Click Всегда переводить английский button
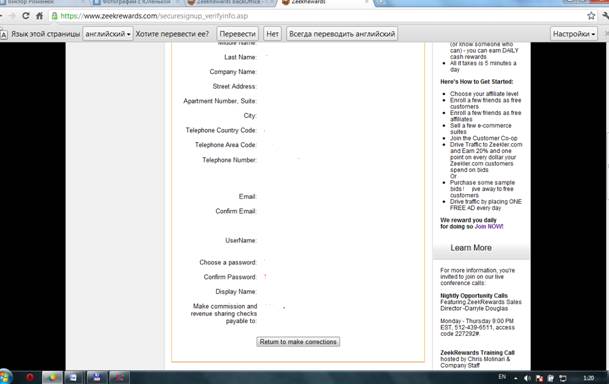 point(342,34)
